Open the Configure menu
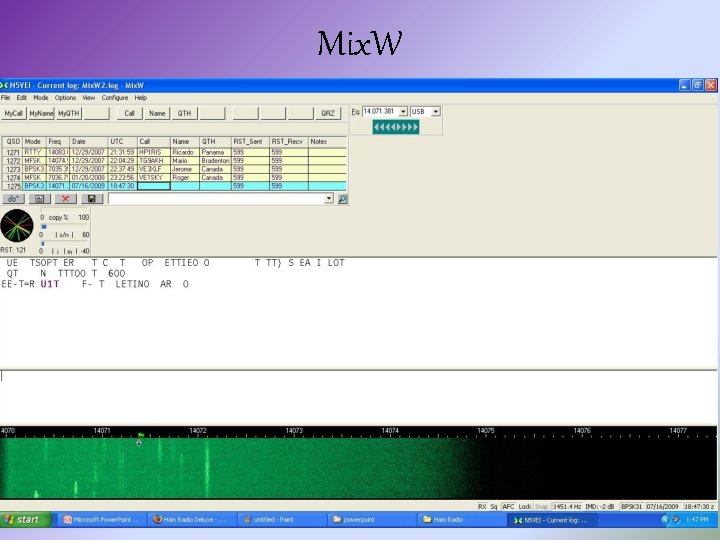Viewport: 720px width, 540px height. pyautogui.click(x=115, y=98)
